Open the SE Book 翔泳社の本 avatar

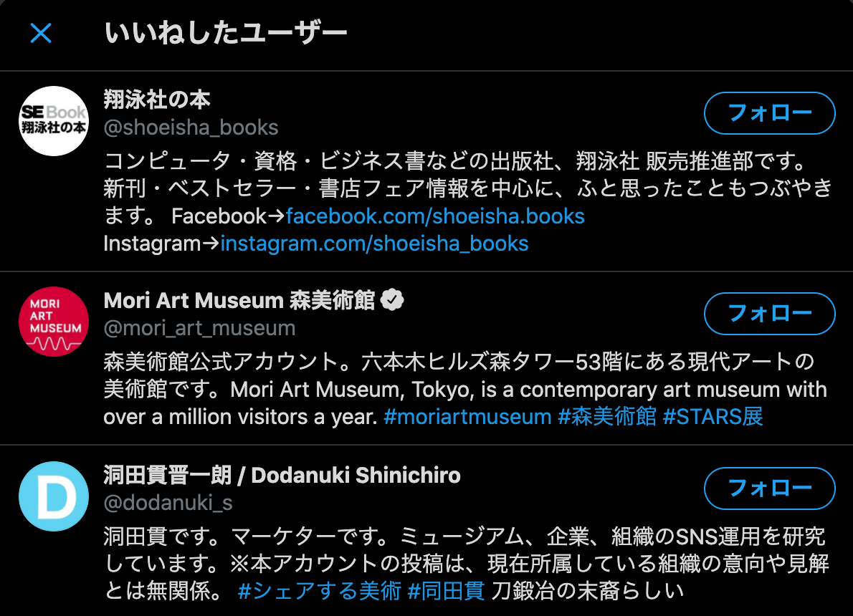coord(54,121)
